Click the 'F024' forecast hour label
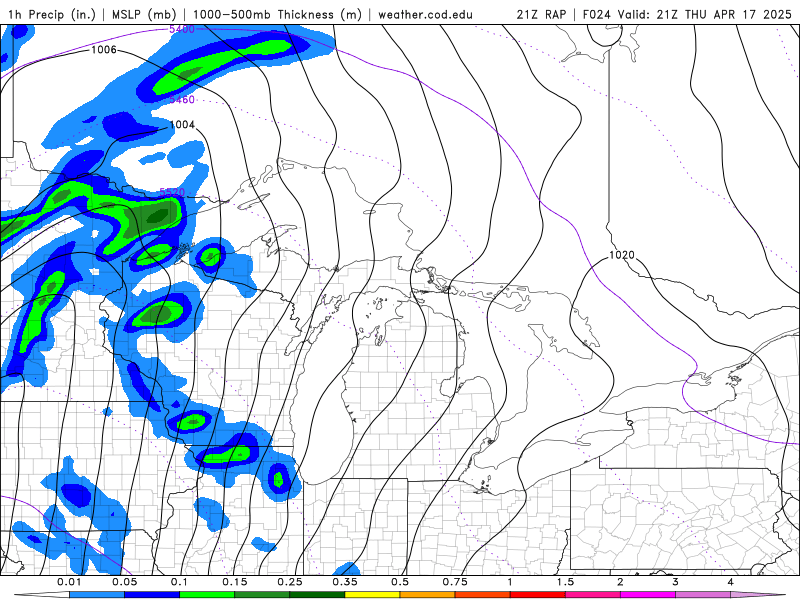Image resolution: width=800 pixels, height=600 pixels. (596, 14)
